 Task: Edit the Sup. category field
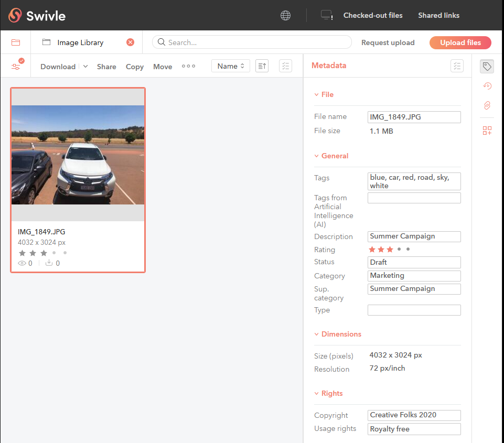[414, 289]
